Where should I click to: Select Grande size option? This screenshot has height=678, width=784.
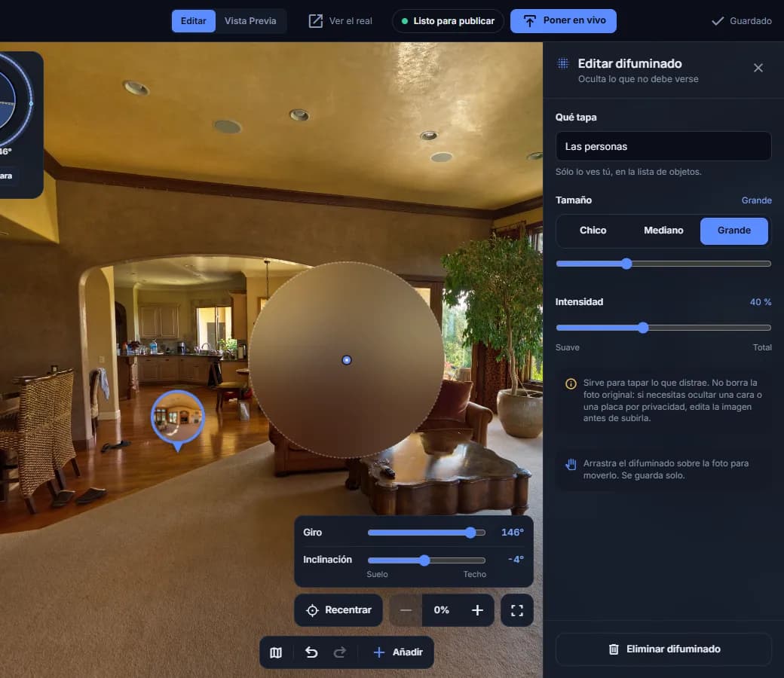pyautogui.click(x=734, y=231)
